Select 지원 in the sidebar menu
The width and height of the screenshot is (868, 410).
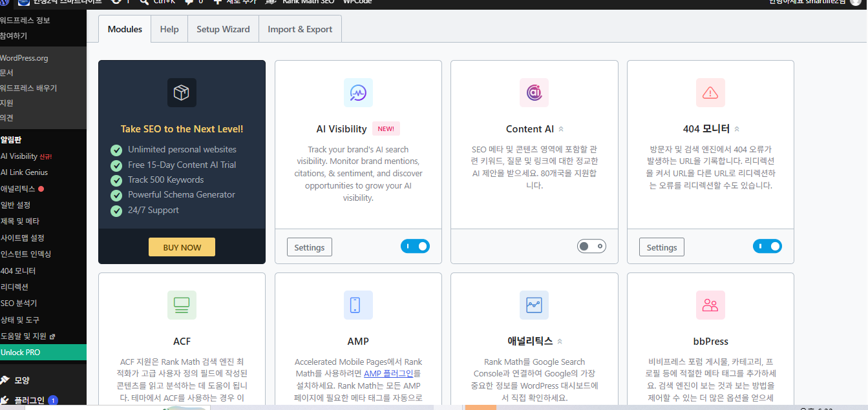click(x=6, y=103)
